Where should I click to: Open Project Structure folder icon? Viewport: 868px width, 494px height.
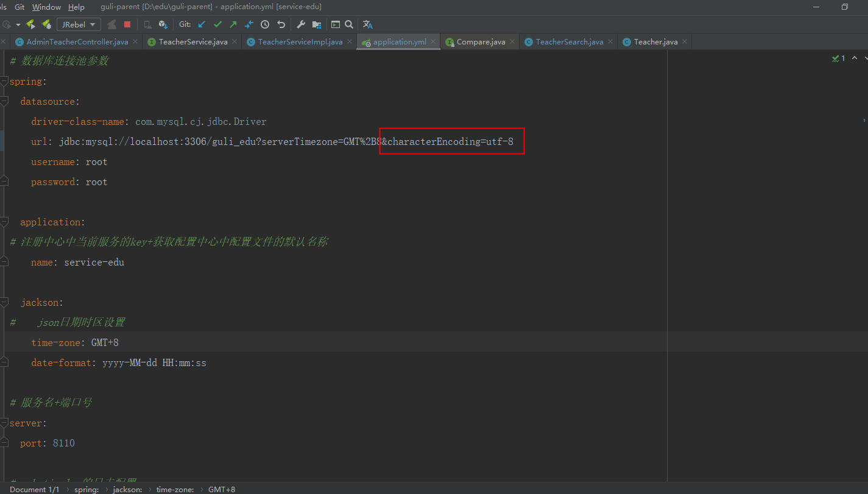(x=317, y=24)
